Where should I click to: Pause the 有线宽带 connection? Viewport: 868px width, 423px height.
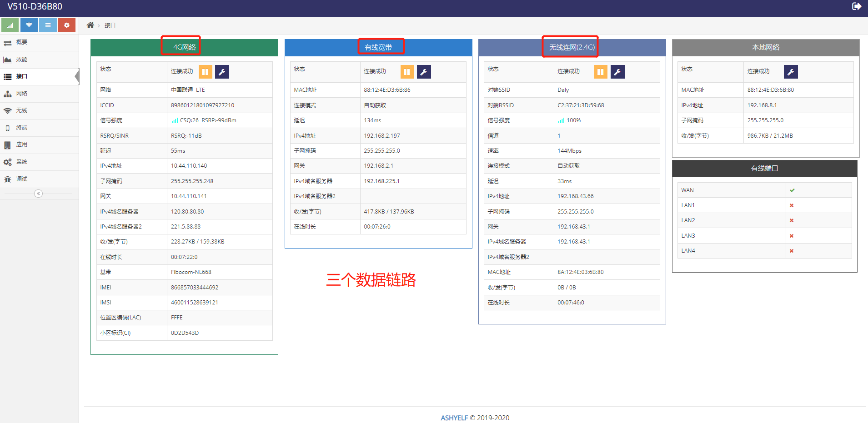[407, 72]
